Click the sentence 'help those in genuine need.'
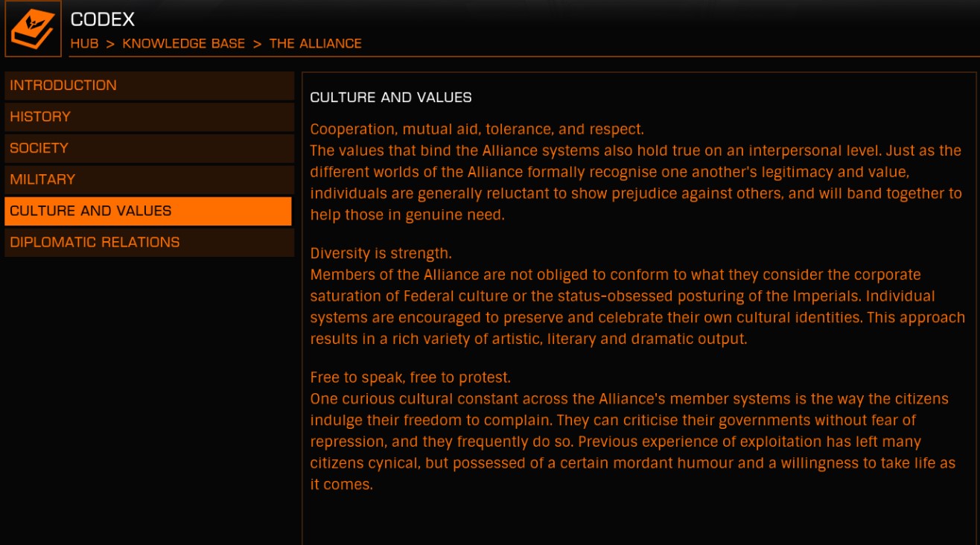The height and width of the screenshot is (545, 980). (407, 215)
